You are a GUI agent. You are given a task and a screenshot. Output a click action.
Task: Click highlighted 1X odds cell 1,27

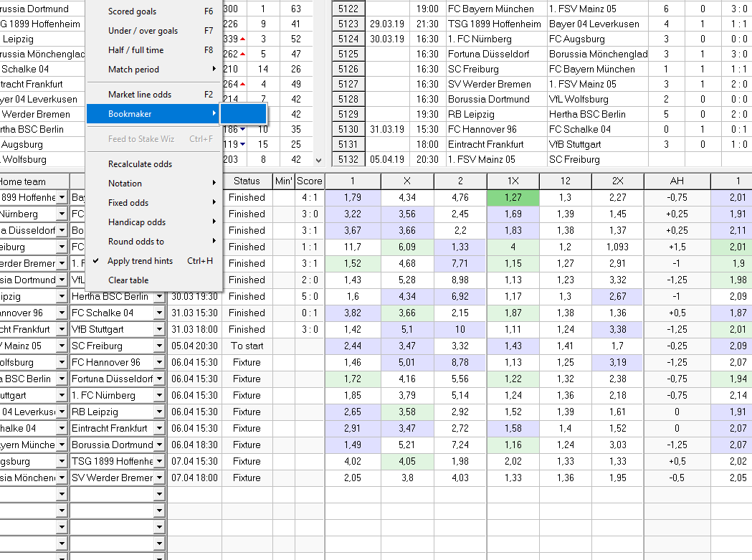point(513,197)
